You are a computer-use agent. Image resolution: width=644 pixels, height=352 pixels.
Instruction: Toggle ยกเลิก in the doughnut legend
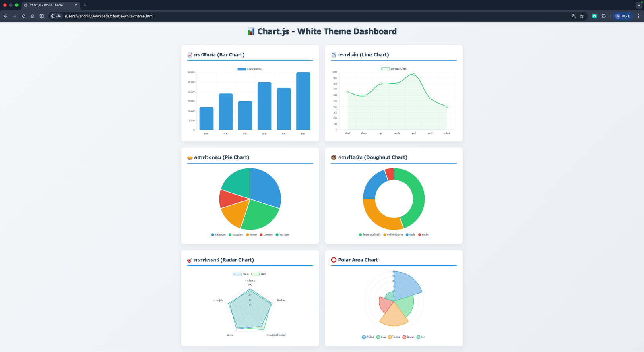pos(423,234)
